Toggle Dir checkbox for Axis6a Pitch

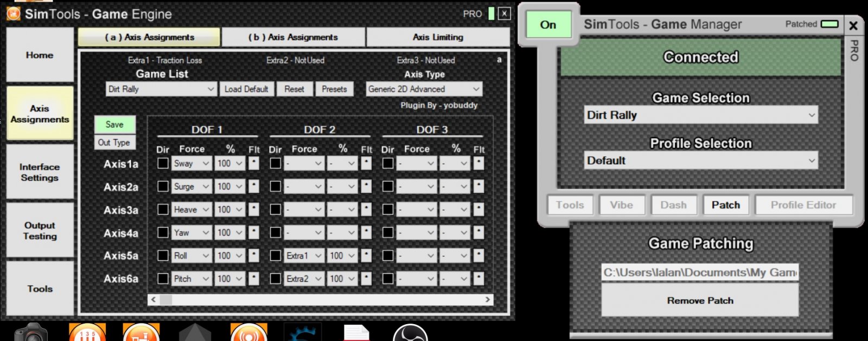click(163, 279)
